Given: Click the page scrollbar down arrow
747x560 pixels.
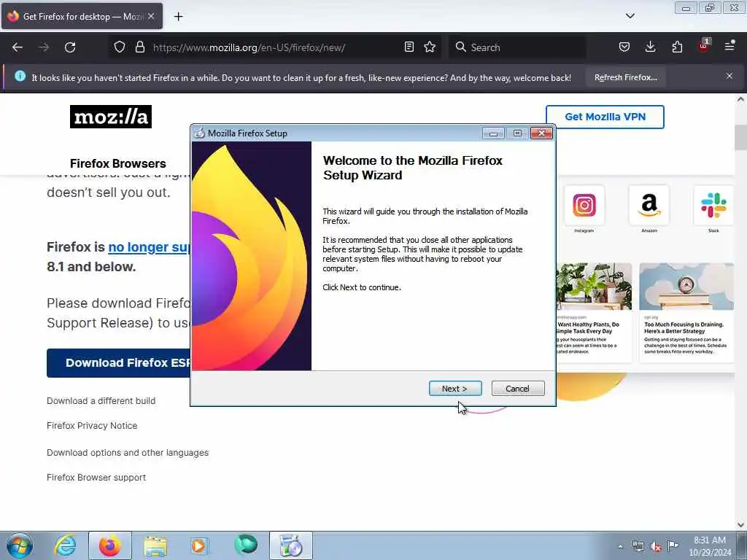Looking at the screenshot, I should point(740,524).
